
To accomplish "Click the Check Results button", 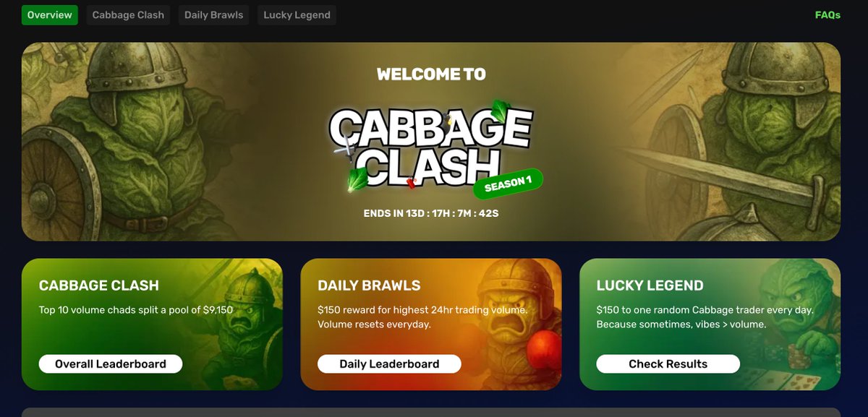I will 668,364.
